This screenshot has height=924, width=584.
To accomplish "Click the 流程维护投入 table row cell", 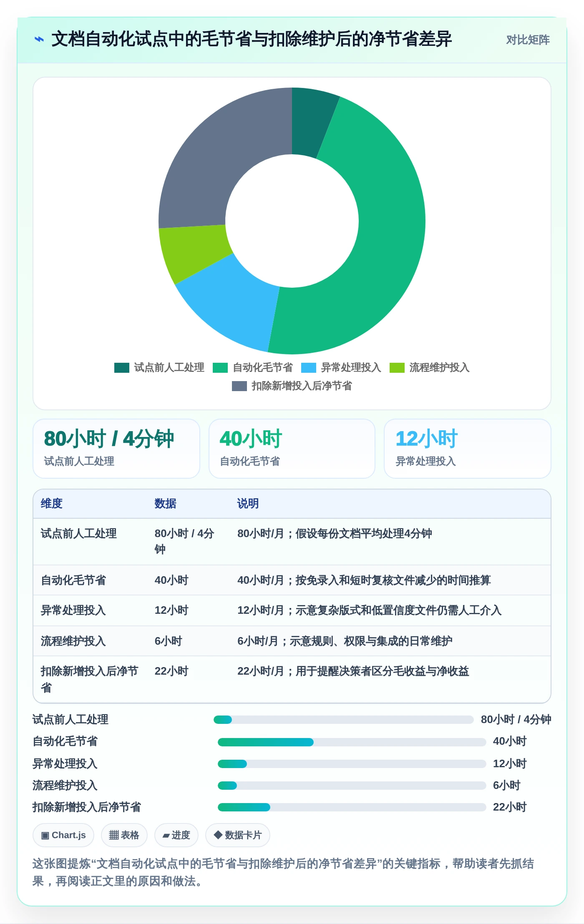I will pyautogui.click(x=73, y=641).
